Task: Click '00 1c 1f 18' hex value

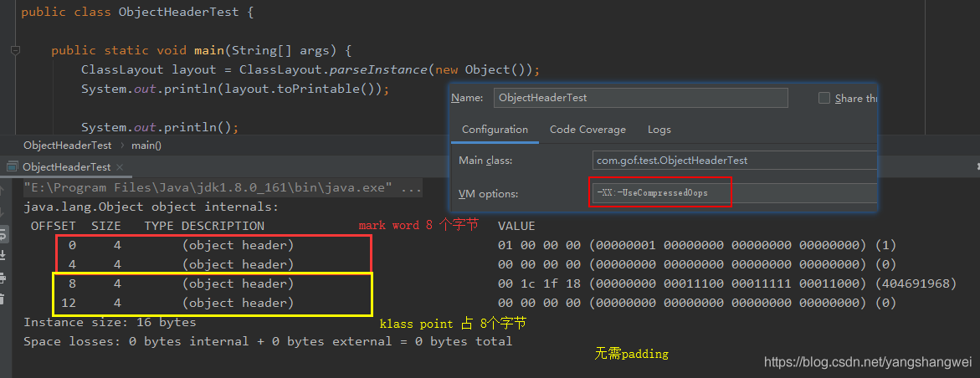Action: coord(539,283)
